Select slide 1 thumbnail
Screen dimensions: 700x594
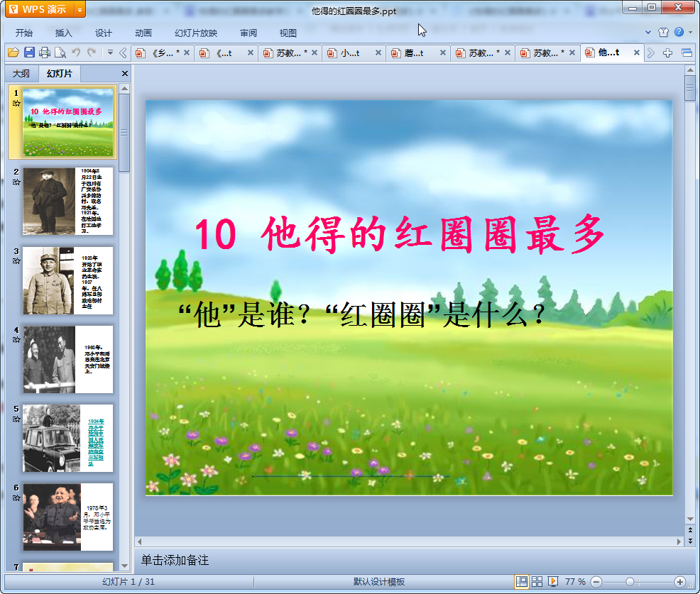click(x=68, y=122)
